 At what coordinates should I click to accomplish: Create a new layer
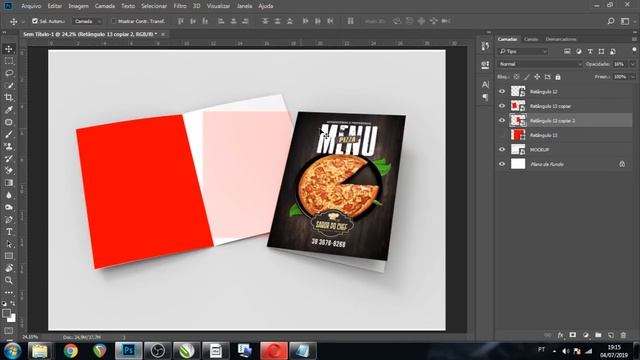[x=611, y=335]
